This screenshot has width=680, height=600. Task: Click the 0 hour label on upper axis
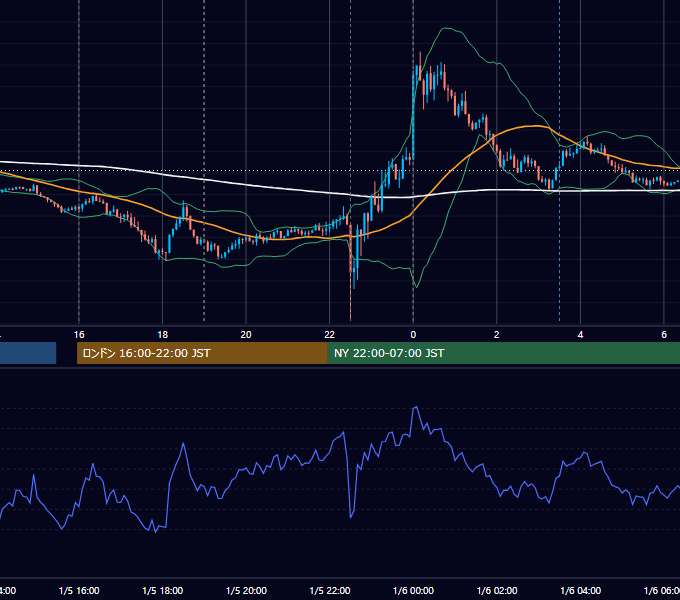tap(413, 335)
